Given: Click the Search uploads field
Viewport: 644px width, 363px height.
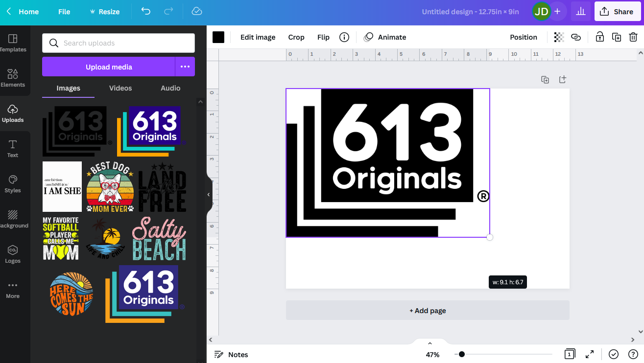Looking at the screenshot, I should pyautogui.click(x=118, y=43).
